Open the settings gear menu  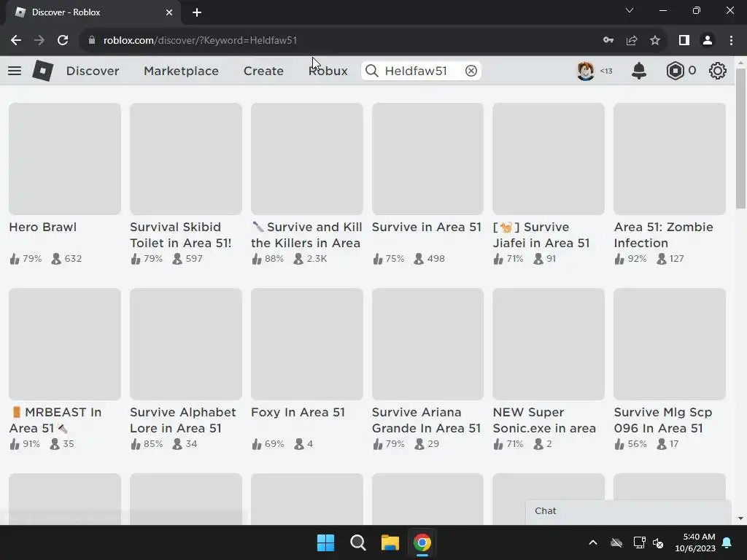coord(718,71)
